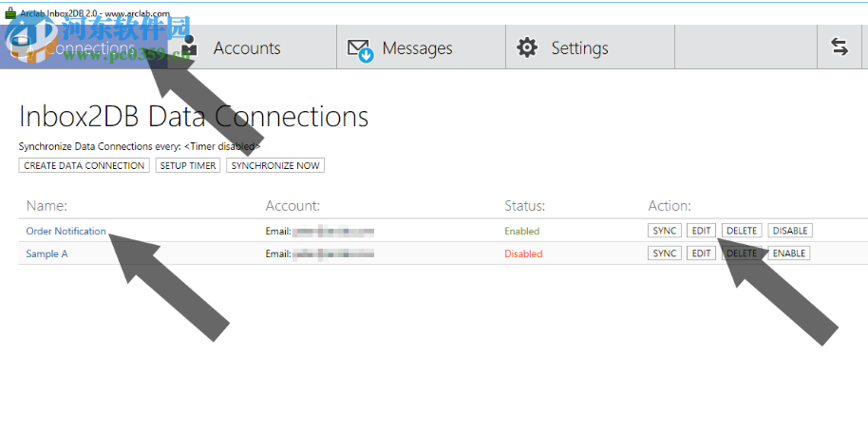
Task: Edit the Sample A connection
Action: tap(701, 253)
